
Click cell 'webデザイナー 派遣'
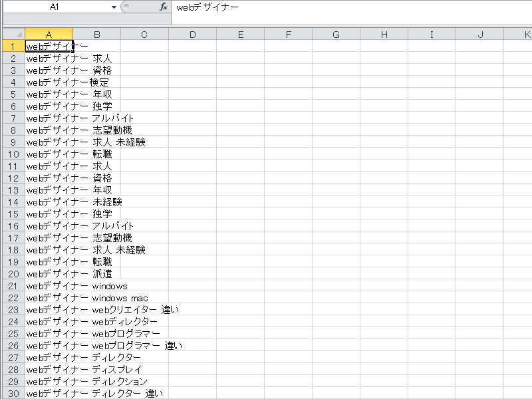(49, 274)
